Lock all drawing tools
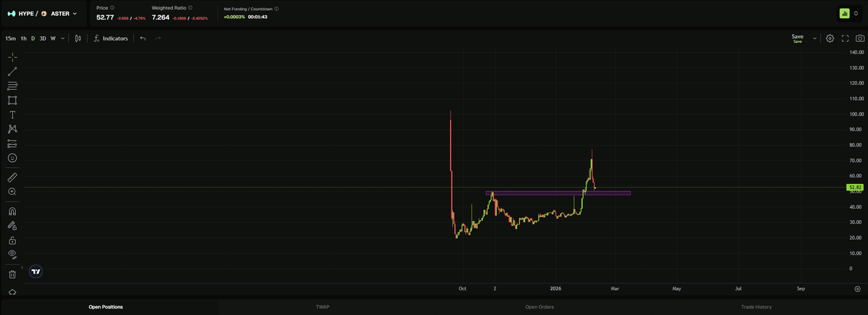 tap(12, 240)
